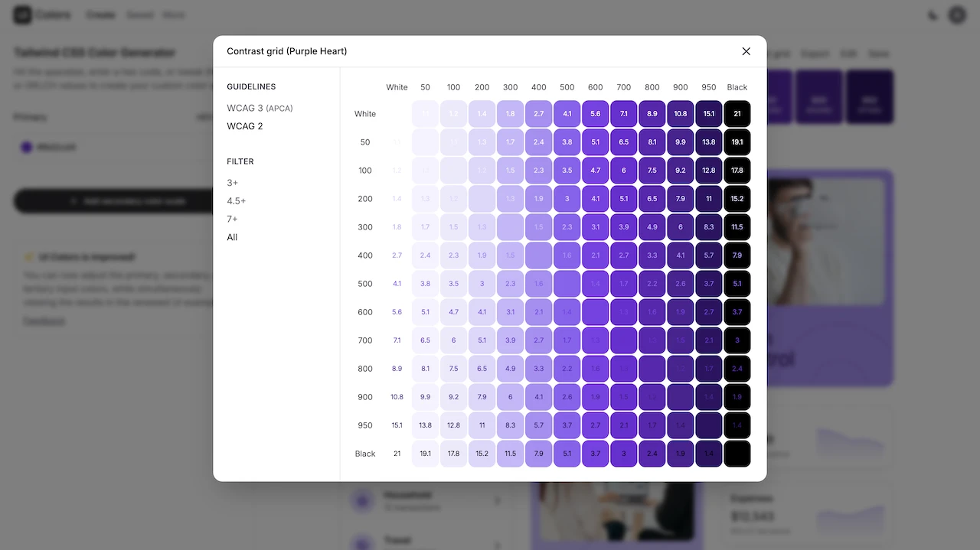Image resolution: width=980 pixels, height=550 pixels.
Task: Click the 6 swatch in row 100, column 700
Action: click(x=624, y=171)
